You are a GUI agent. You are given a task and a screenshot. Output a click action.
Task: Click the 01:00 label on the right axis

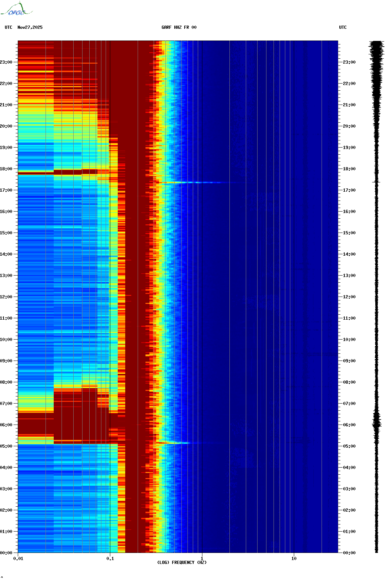point(349,532)
